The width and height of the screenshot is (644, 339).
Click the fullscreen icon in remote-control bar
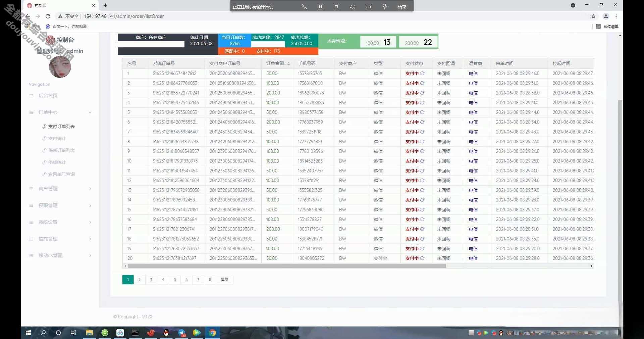(336, 7)
